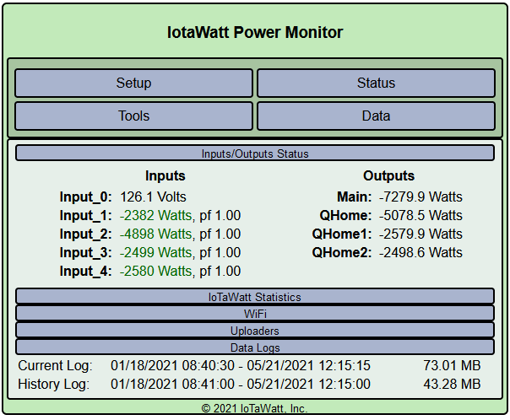Click the Input_2 label
This screenshot has height=420, width=510.
coord(86,234)
